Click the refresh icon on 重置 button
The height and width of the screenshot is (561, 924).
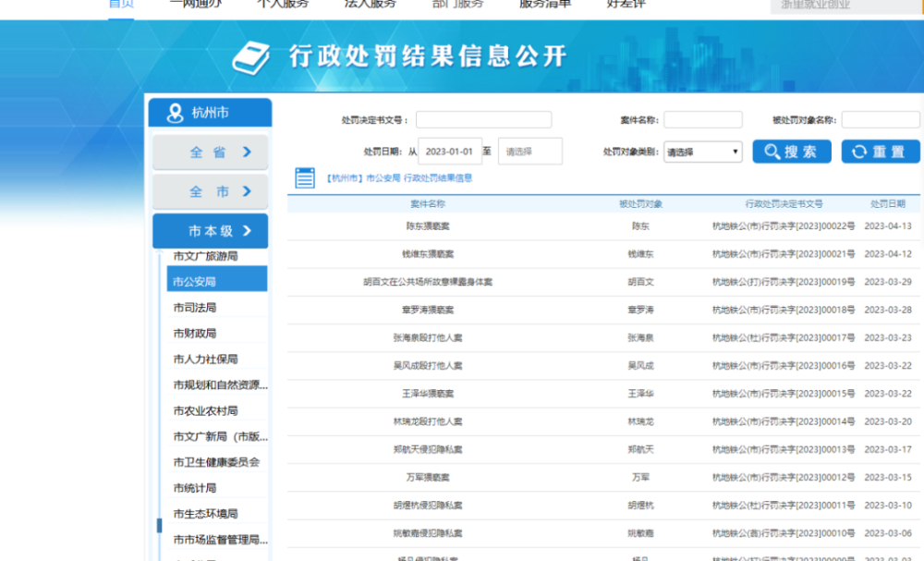[x=859, y=152]
